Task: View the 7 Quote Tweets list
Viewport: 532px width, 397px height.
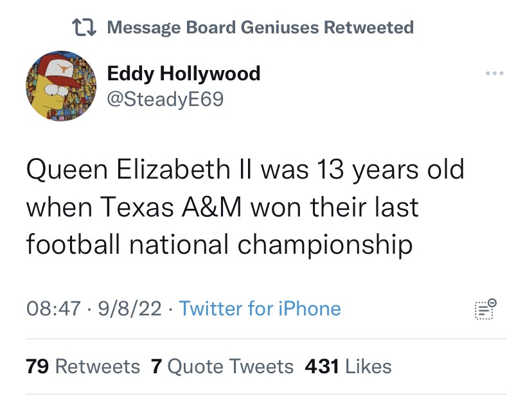Action: click(x=222, y=367)
